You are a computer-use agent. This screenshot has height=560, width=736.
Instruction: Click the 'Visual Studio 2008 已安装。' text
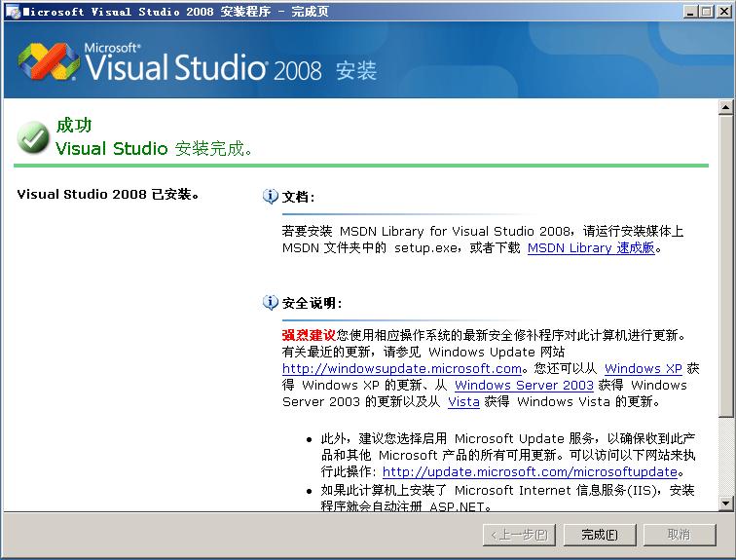coord(108,195)
